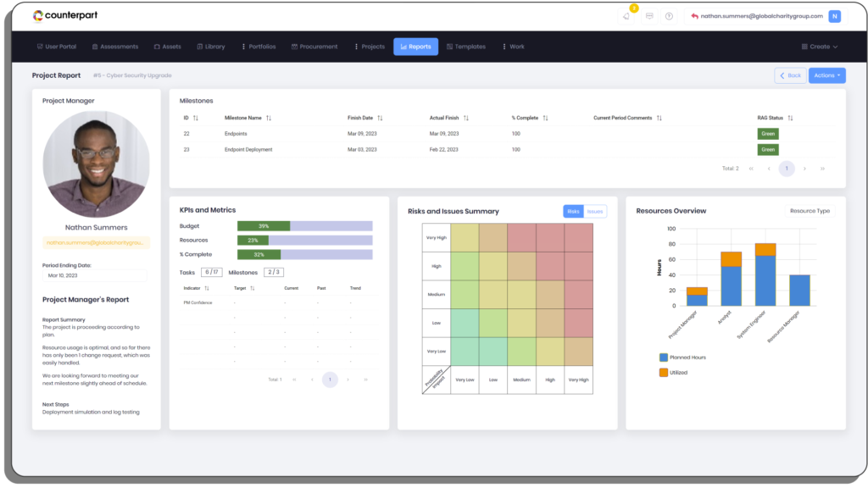Go to the Assessments tab
The width and height of the screenshot is (868, 488).
(x=114, y=47)
